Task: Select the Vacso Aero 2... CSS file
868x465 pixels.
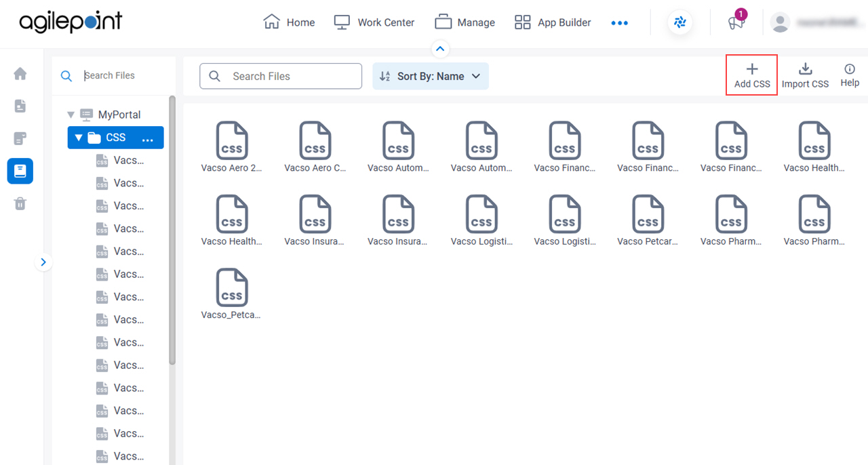Action: [232, 146]
